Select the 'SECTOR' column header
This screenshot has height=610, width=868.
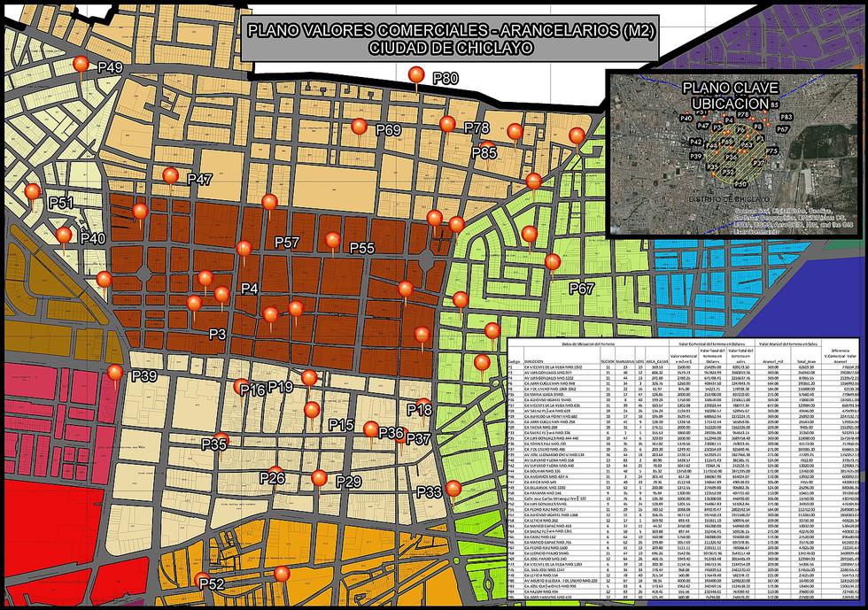pos(608,361)
